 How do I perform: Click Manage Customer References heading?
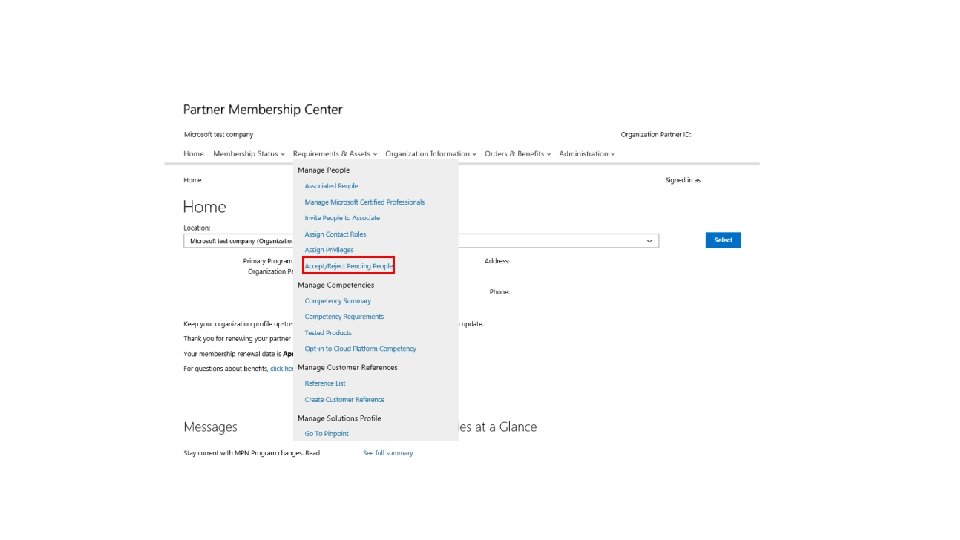pyautogui.click(x=347, y=367)
